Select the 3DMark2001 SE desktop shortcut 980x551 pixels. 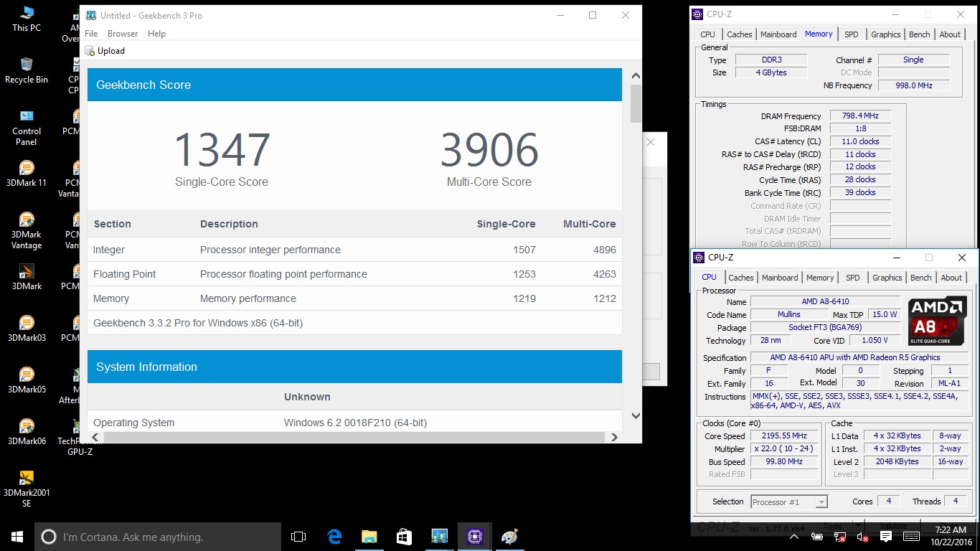click(x=27, y=489)
